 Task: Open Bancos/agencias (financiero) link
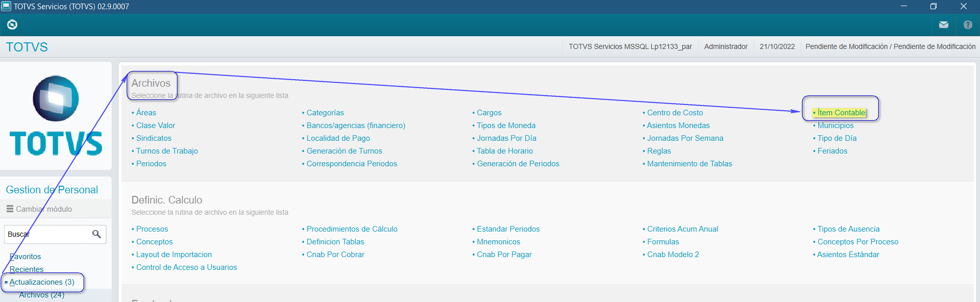356,125
